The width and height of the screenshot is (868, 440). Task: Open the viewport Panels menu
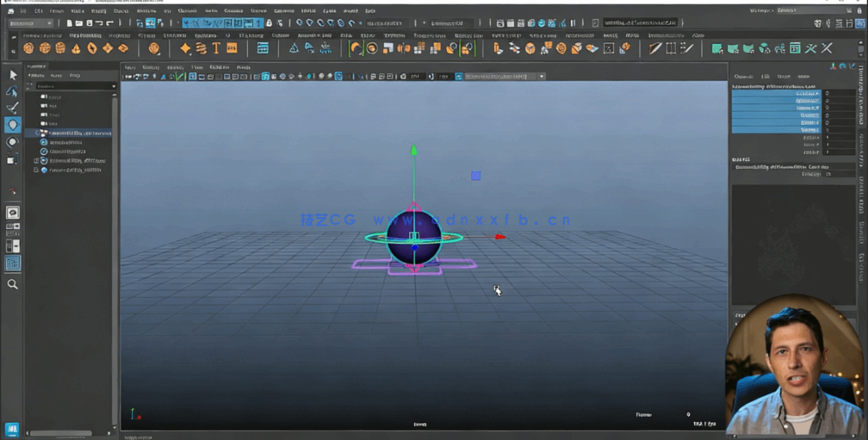click(x=244, y=67)
